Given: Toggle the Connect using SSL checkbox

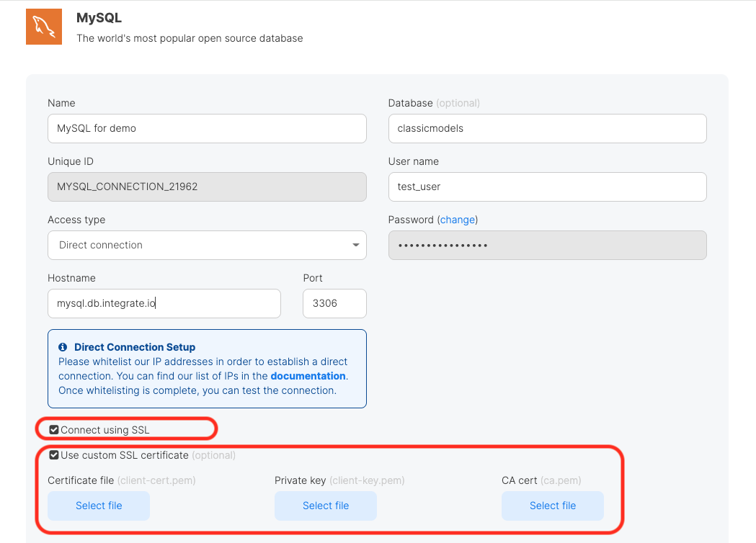Looking at the screenshot, I should (54, 430).
